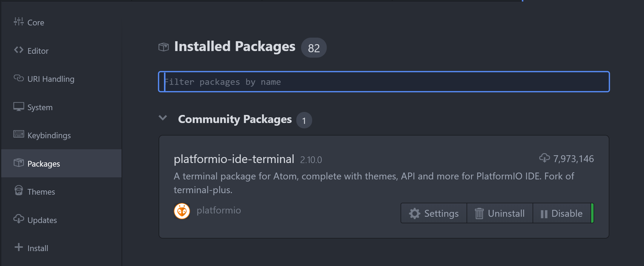Click the Keybindings keyboard icon
The width and height of the screenshot is (644, 266).
19,135
